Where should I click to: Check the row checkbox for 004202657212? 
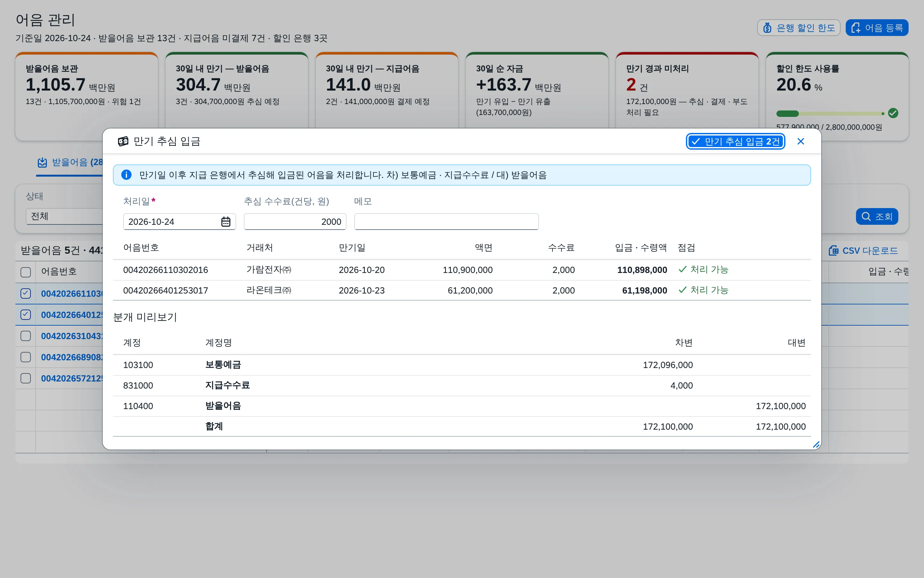[26, 378]
